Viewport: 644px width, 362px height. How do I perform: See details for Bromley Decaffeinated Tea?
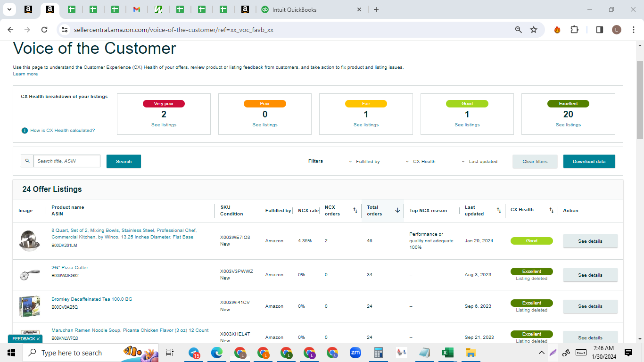point(590,306)
